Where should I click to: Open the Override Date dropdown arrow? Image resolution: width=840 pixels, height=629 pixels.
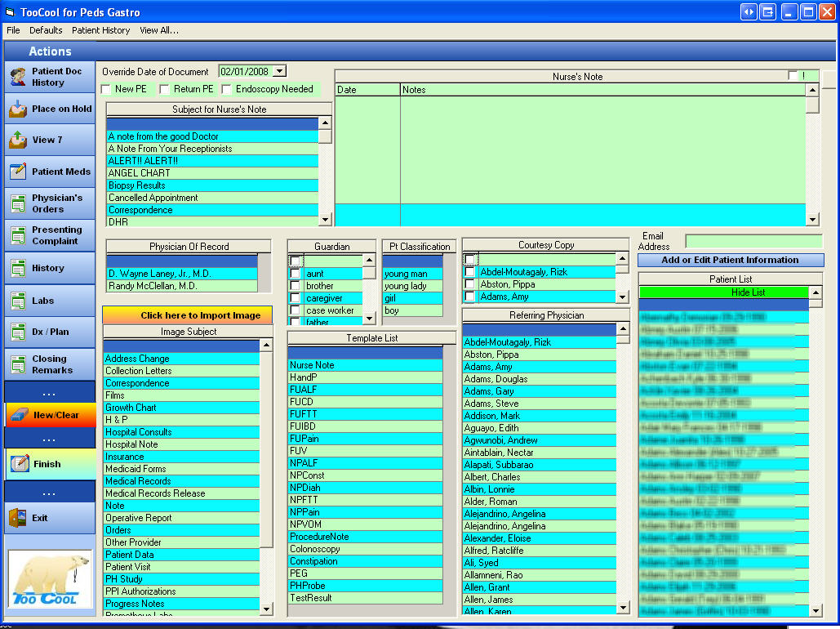[x=280, y=71]
